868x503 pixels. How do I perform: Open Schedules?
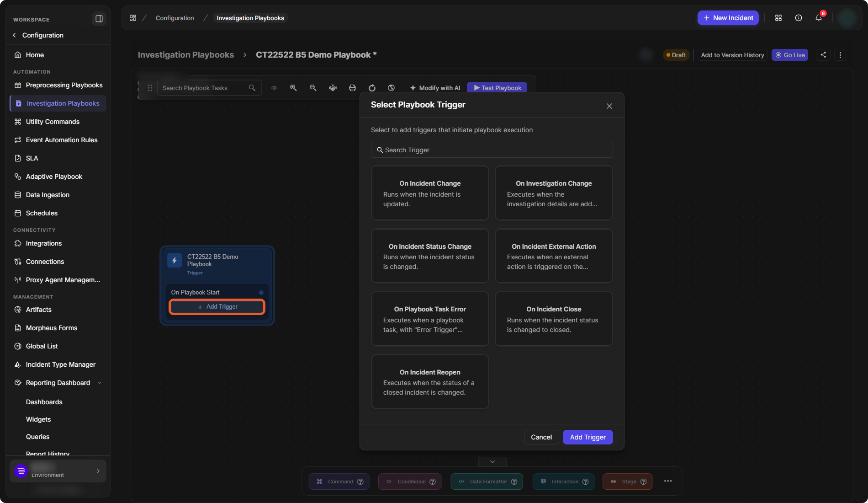click(x=58, y=213)
